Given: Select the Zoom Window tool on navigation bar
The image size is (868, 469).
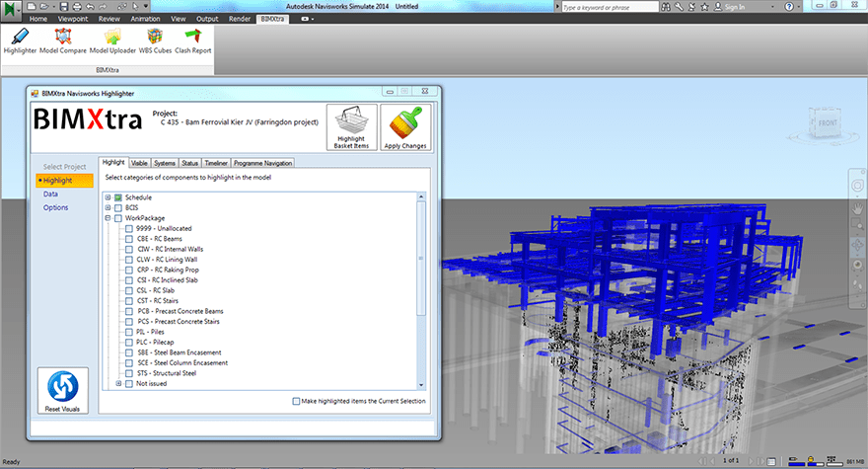Looking at the screenshot, I should tap(857, 224).
